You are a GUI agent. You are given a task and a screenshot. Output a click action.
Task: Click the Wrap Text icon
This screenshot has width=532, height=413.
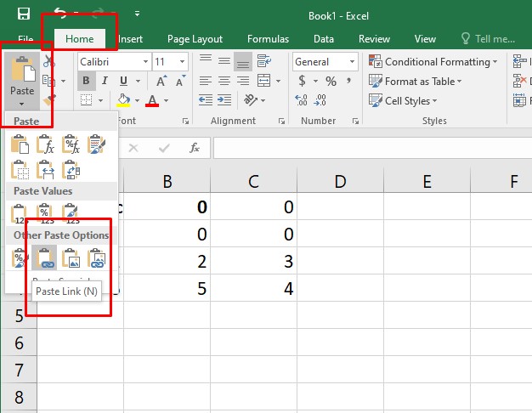coord(264,61)
